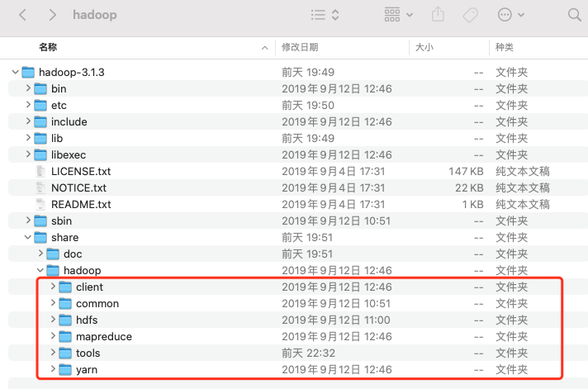This screenshot has height=389, width=588.
Task: Select the tools folder icon
Action: (x=65, y=353)
